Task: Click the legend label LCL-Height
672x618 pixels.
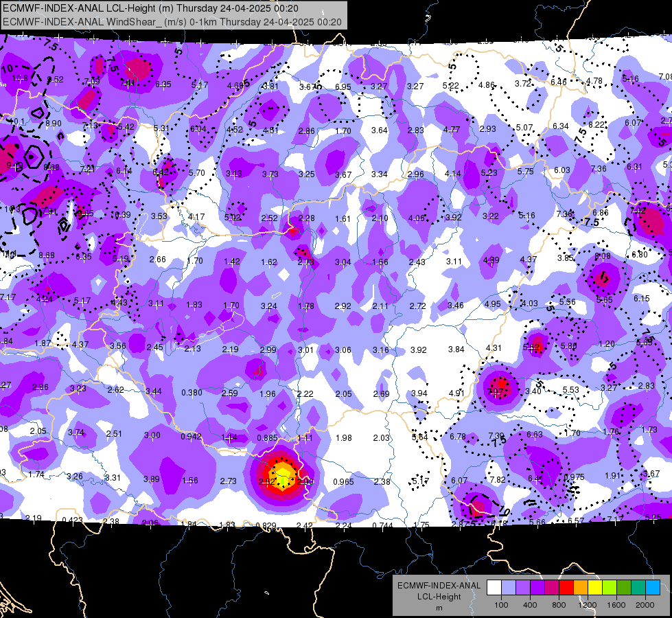Action: [439, 597]
